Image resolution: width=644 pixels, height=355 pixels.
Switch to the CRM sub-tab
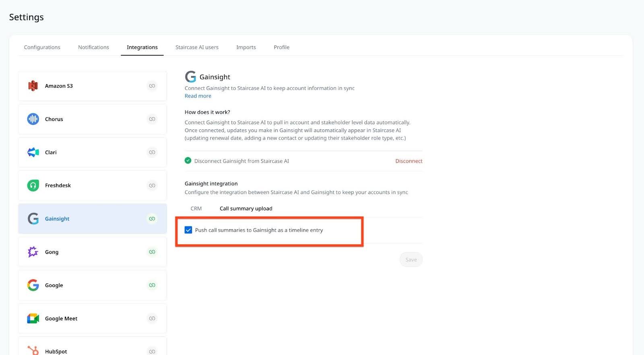[x=196, y=208]
